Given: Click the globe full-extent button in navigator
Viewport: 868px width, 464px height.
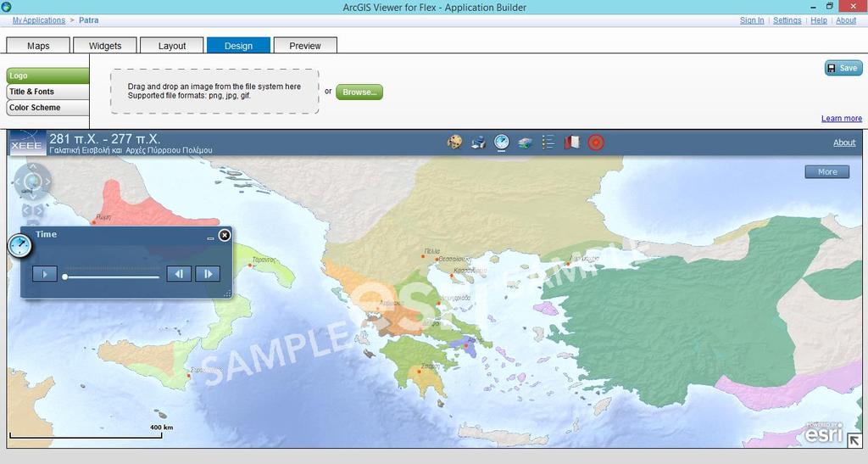Looking at the screenshot, I should click(x=32, y=181).
